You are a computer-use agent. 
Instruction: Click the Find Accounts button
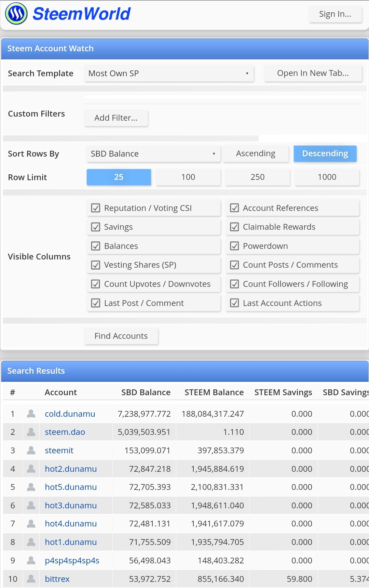point(121,336)
